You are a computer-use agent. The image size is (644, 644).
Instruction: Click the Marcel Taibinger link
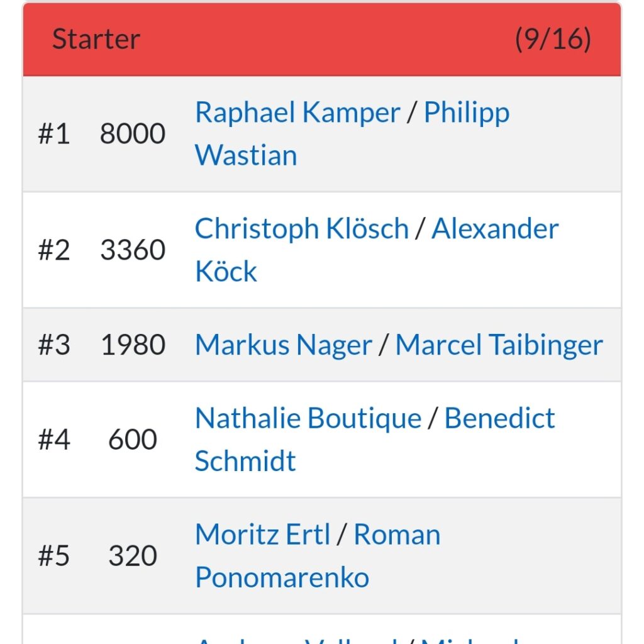(x=499, y=345)
